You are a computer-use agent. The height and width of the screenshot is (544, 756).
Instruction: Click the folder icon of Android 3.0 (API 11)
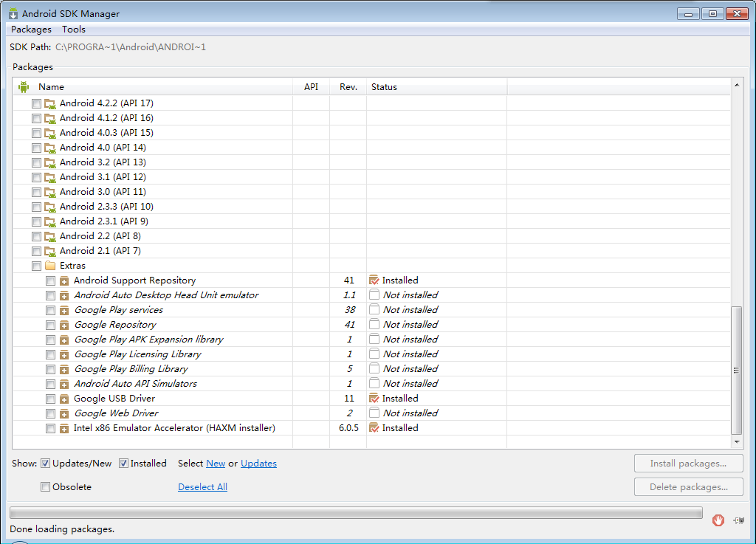pyautogui.click(x=50, y=192)
